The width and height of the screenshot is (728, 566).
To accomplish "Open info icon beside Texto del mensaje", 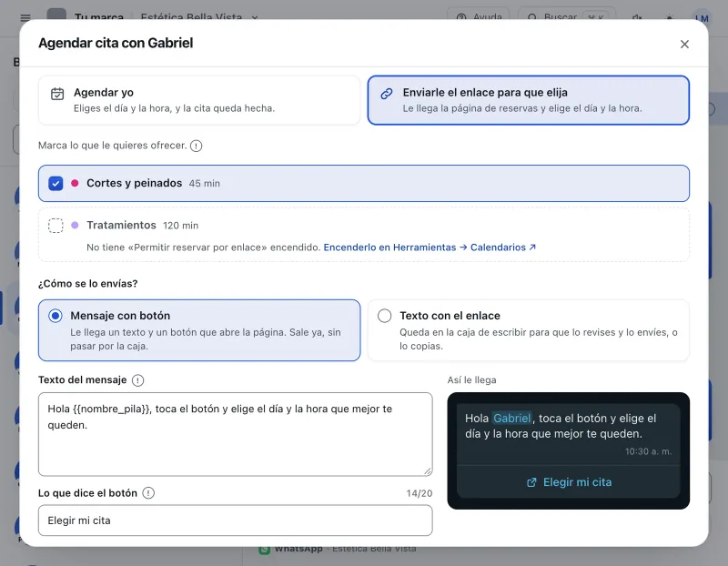I will tap(138, 380).
